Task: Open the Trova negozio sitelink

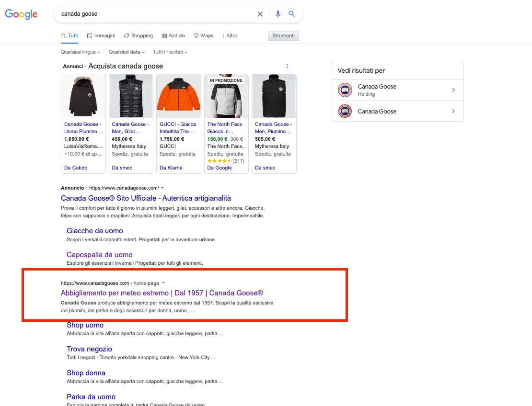Action: click(x=89, y=349)
